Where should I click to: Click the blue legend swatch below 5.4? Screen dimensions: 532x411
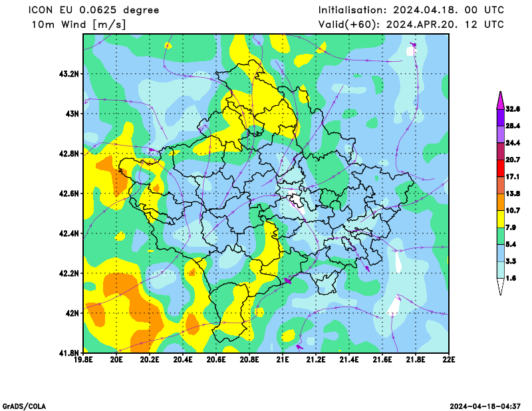501,253
